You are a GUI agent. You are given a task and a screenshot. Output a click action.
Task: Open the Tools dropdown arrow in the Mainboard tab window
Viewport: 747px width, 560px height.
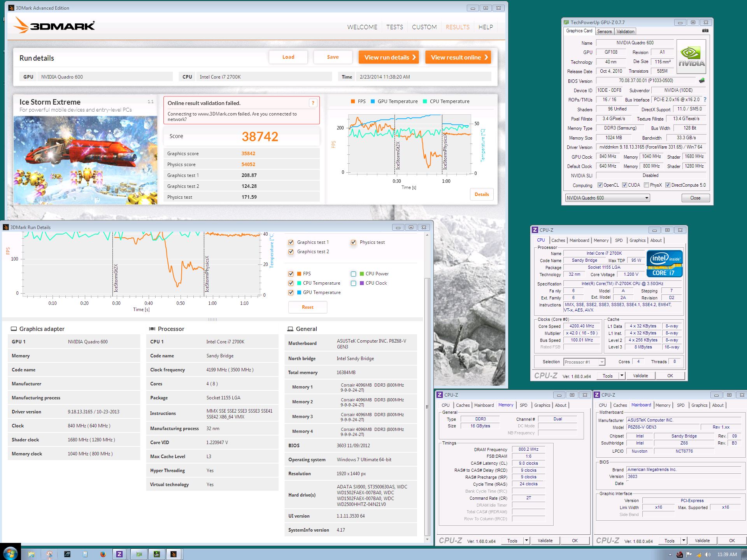[x=684, y=541]
